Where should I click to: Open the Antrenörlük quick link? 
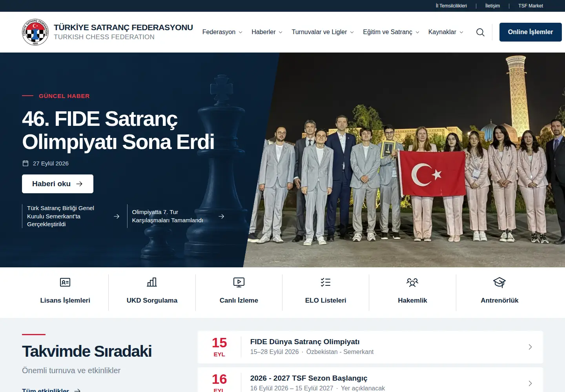pos(499,292)
